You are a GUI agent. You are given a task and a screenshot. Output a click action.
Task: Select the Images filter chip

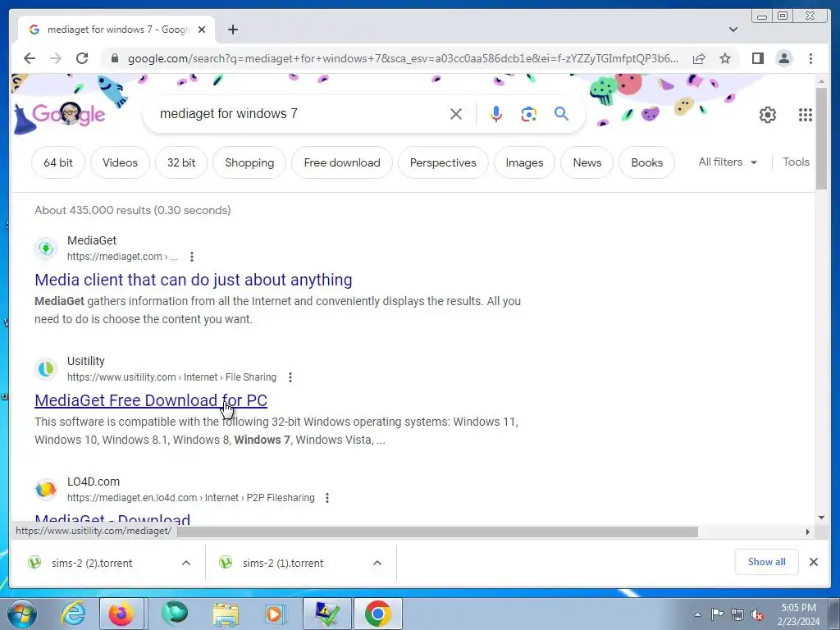(524, 162)
